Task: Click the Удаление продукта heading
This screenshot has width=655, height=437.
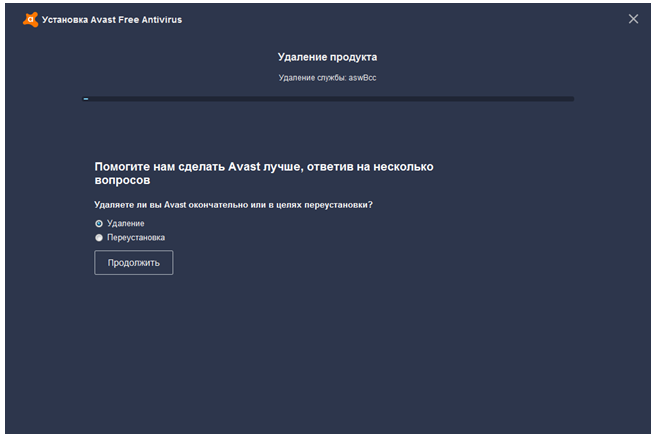Action: tap(328, 57)
